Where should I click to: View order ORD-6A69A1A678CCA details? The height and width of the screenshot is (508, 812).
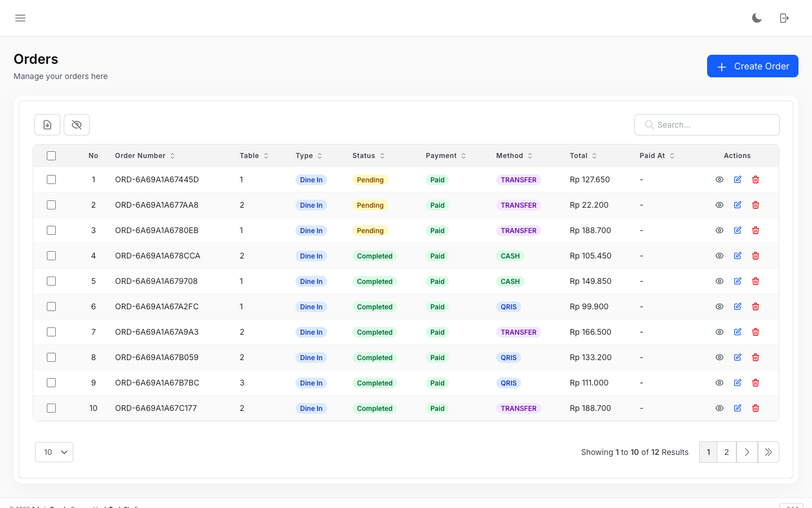[720, 256]
